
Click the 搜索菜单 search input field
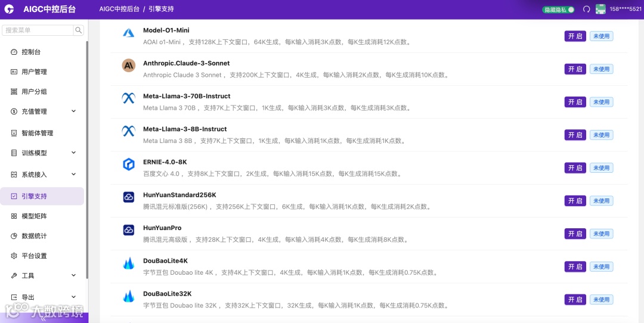pos(38,30)
